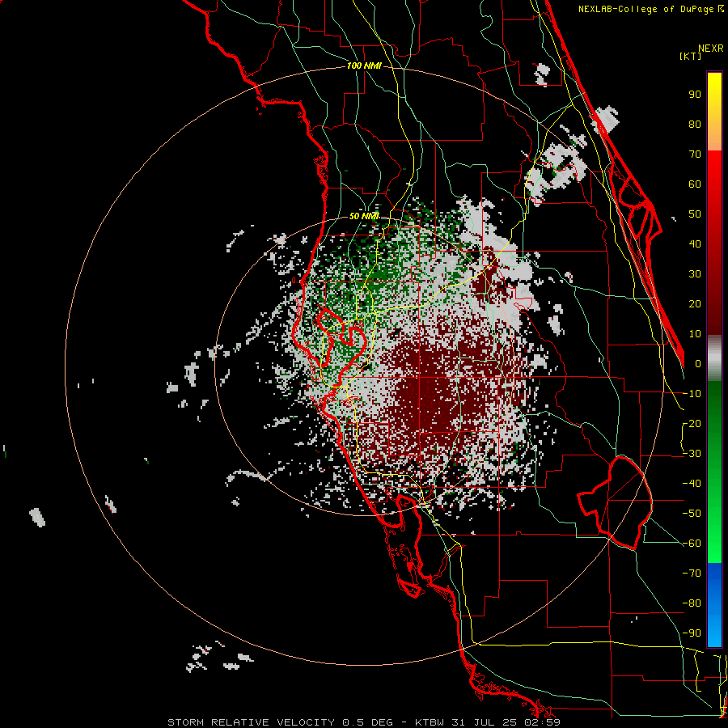Viewport: 728px width, 728px height.
Task: Pick the blue band of the velocity scale
Action: point(714,605)
